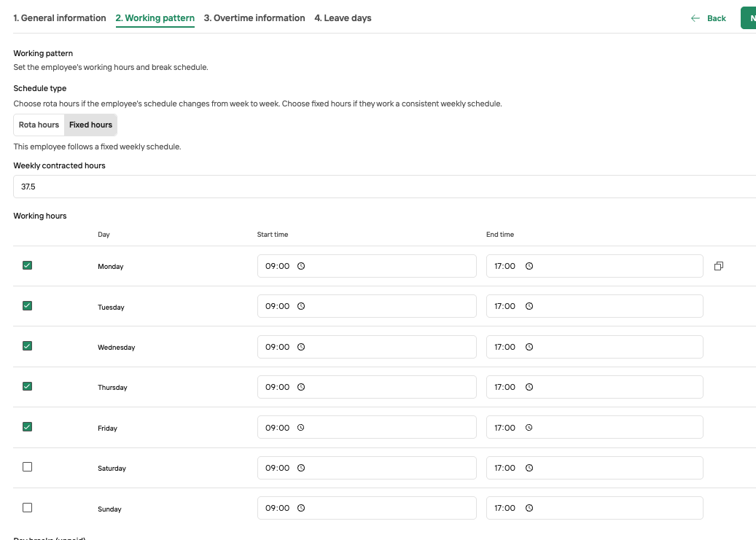The width and height of the screenshot is (756, 540).
Task: Open clock picker for Friday end time
Action: [529, 428]
